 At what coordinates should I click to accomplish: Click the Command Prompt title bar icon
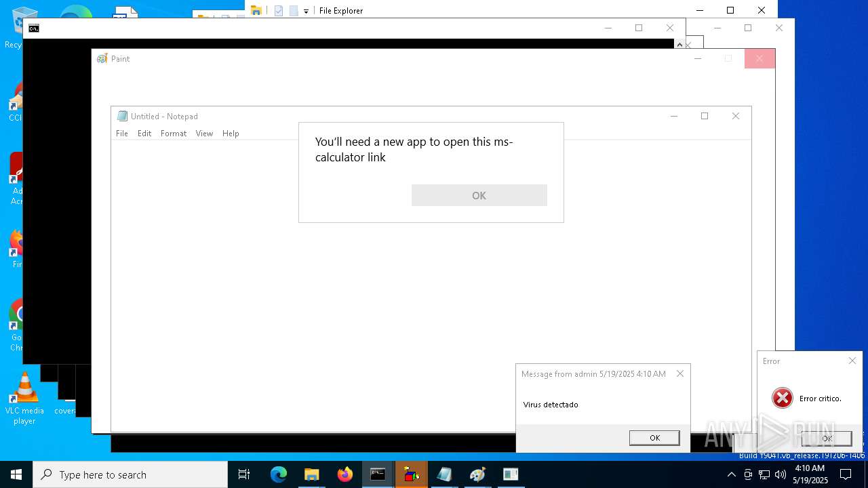pyautogui.click(x=34, y=28)
